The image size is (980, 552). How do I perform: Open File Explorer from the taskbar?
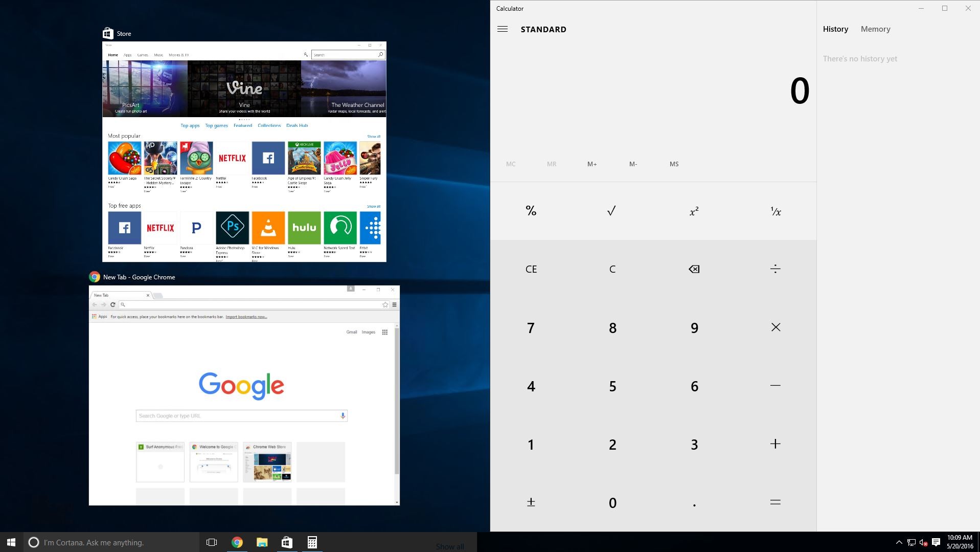[262, 542]
